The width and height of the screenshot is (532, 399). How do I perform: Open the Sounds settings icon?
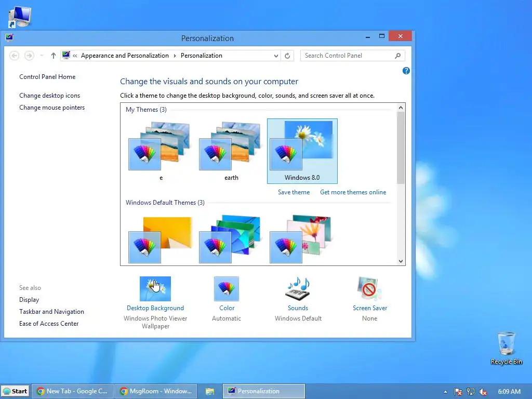click(298, 289)
